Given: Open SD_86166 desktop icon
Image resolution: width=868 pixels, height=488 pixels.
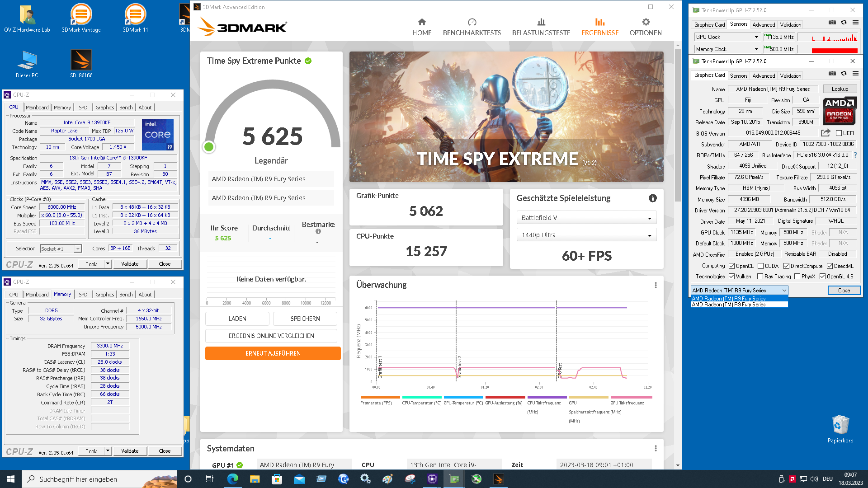Looking at the screenshot, I should pyautogui.click(x=81, y=64).
